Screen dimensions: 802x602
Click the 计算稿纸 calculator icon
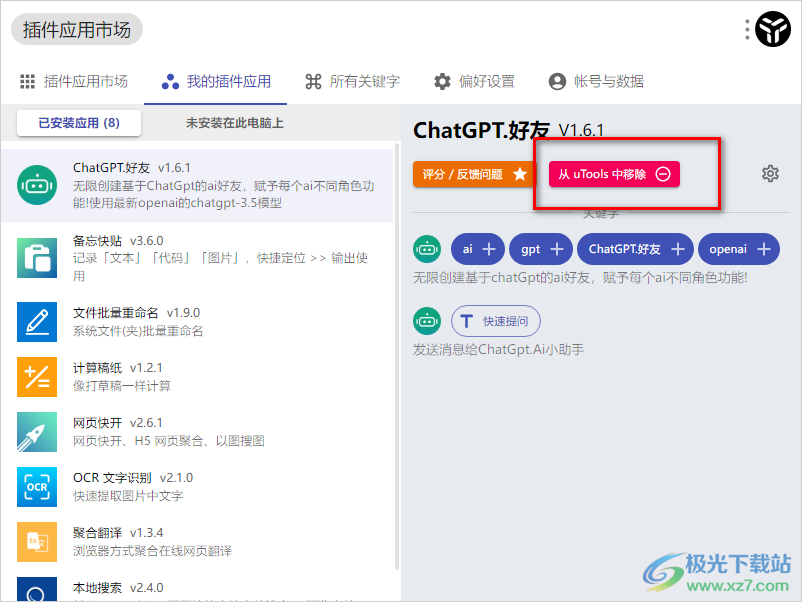tap(37, 377)
